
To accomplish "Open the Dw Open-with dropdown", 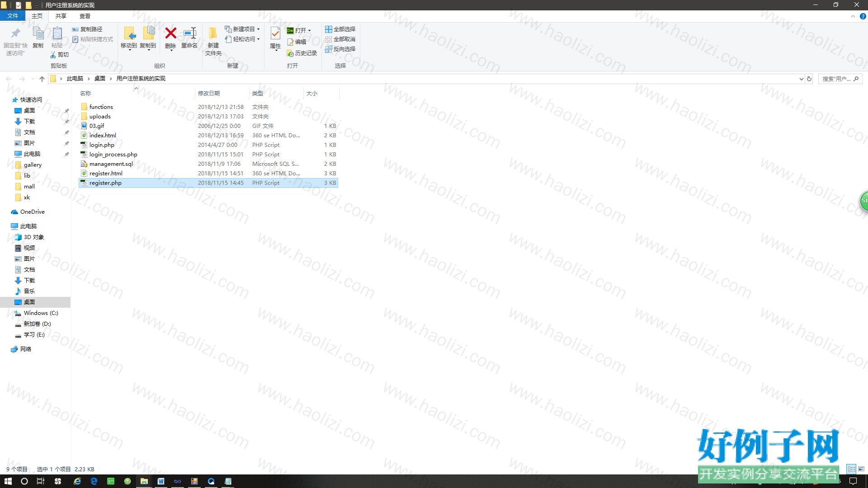I will coord(299,31).
